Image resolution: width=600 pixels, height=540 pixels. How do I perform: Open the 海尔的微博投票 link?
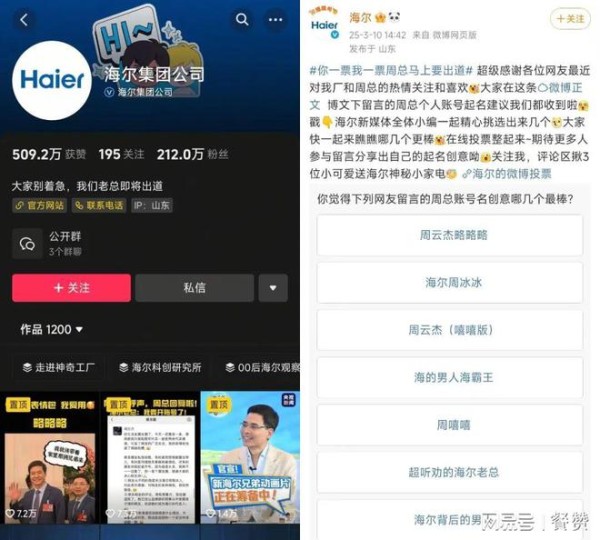507,174
